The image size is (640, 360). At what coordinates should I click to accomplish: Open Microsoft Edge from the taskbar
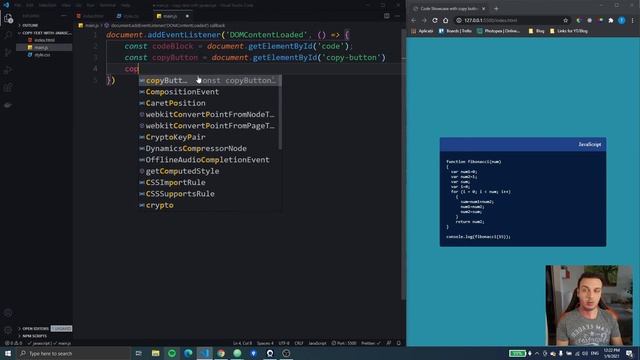188,353
